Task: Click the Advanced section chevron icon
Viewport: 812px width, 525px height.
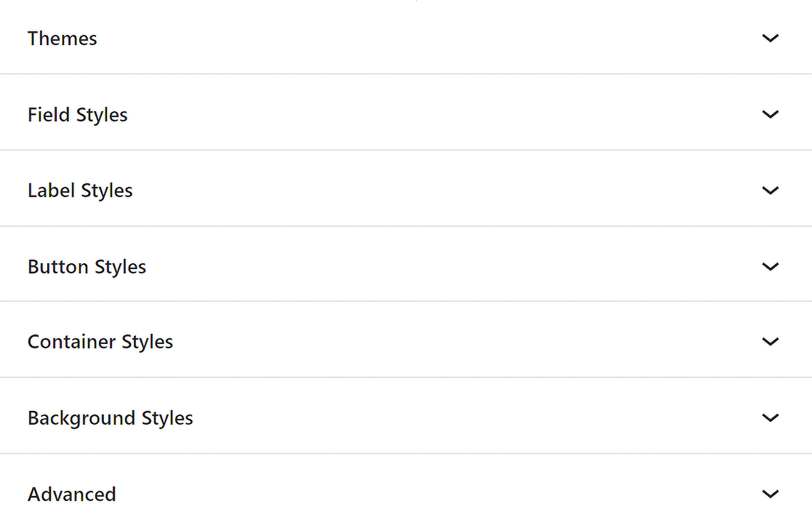Action: click(770, 494)
